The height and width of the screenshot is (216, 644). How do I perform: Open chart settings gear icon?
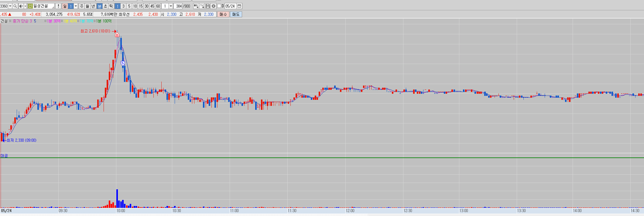click(x=214, y=6)
